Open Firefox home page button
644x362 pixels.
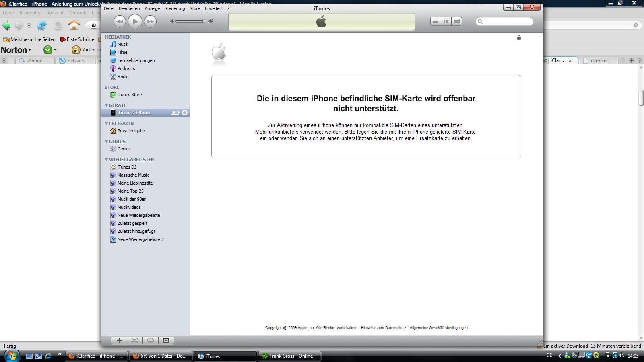point(74,25)
